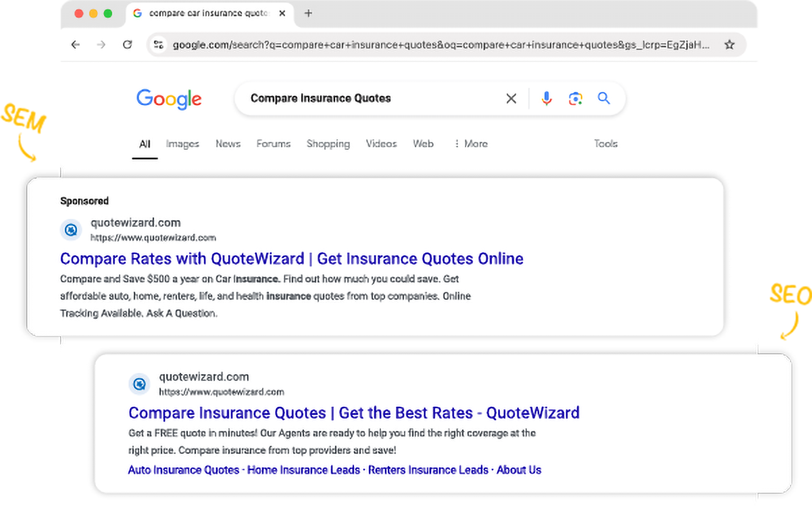Click the organic result QuoteWizard favicon
Image resolution: width=812 pixels, height=512 pixels.
point(140,384)
